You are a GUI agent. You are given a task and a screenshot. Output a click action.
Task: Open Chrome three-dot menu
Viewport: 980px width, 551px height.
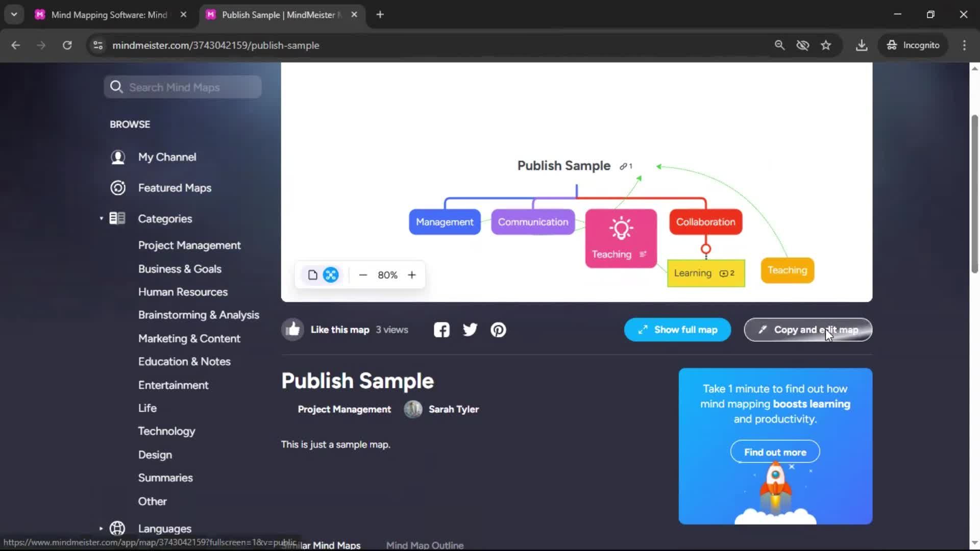964,45
